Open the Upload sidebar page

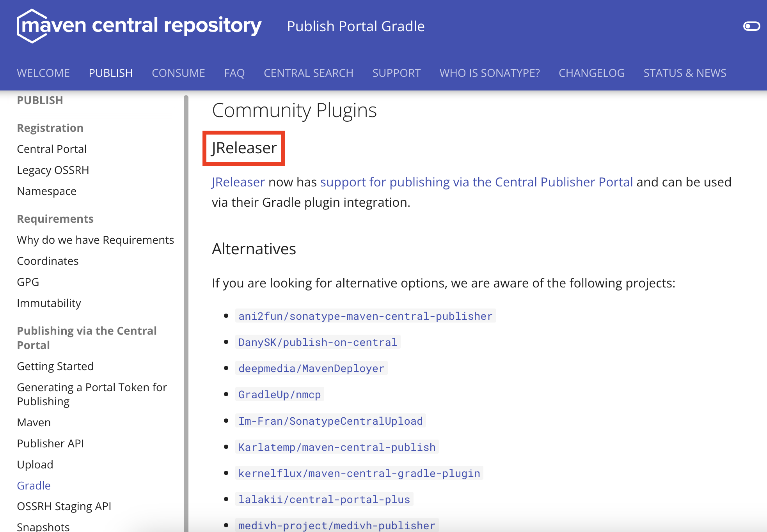coord(35,465)
